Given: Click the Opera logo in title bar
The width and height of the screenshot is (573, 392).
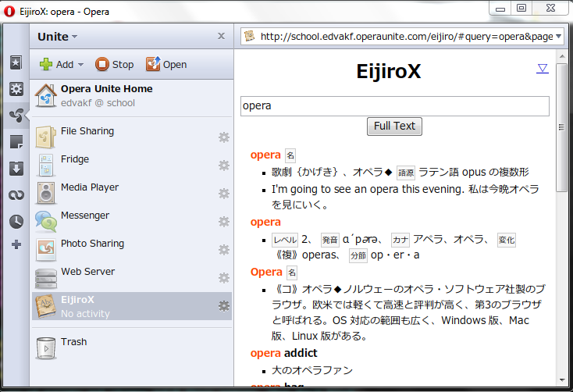Looking at the screenshot, I should click(9, 12).
